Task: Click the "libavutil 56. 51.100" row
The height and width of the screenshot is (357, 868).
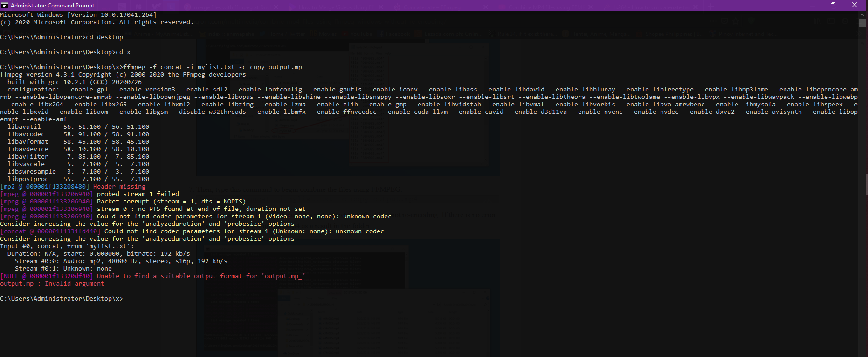Action: 78,127
